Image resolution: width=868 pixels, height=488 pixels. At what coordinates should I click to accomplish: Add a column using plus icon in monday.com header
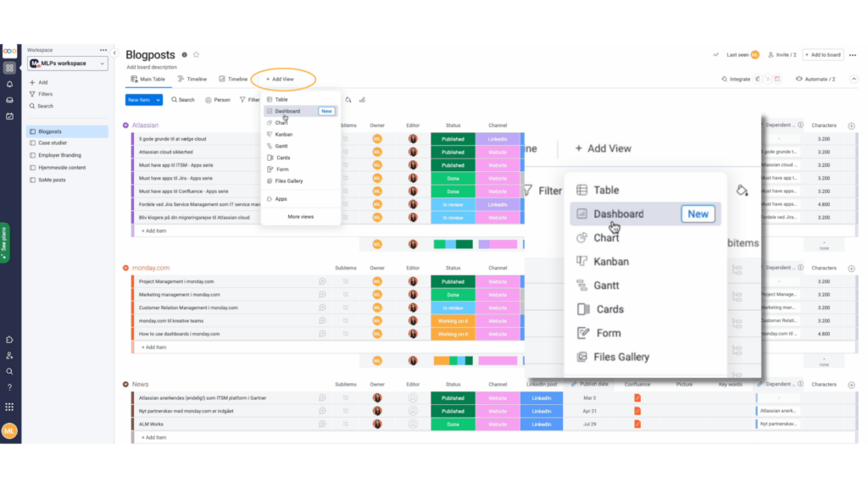coord(851,269)
